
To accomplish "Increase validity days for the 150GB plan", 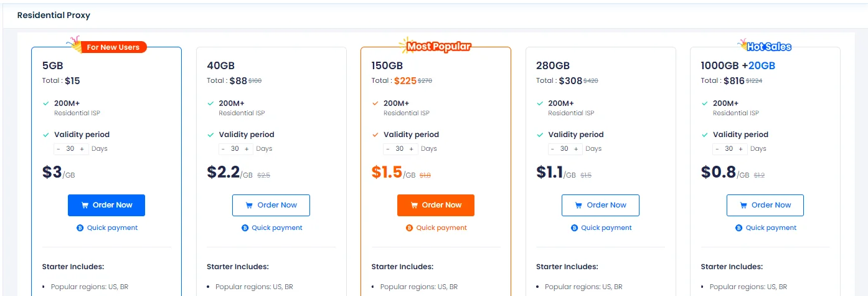I will 412,149.
